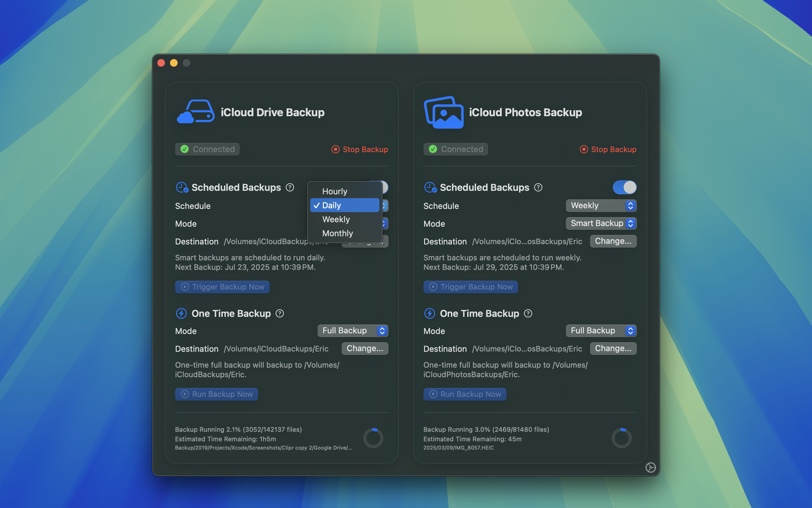The height and width of the screenshot is (508, 812).
Task: Open settings gear at window bottom corner
Action: coord(650,467)
